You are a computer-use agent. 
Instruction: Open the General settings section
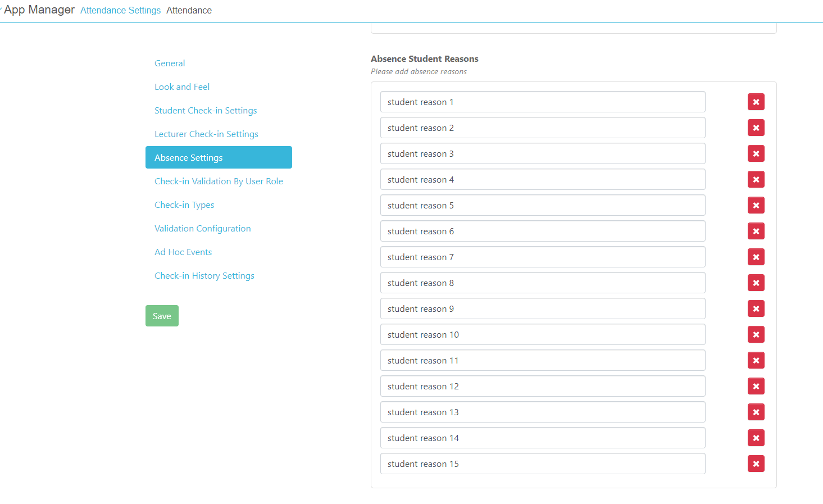pos(170,63)
